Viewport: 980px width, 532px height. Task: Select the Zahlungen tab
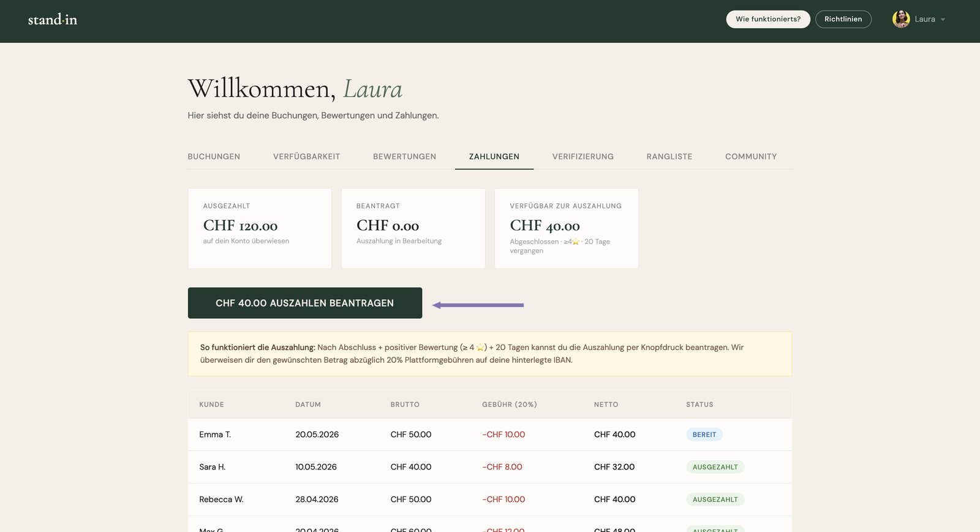(494, 157)
